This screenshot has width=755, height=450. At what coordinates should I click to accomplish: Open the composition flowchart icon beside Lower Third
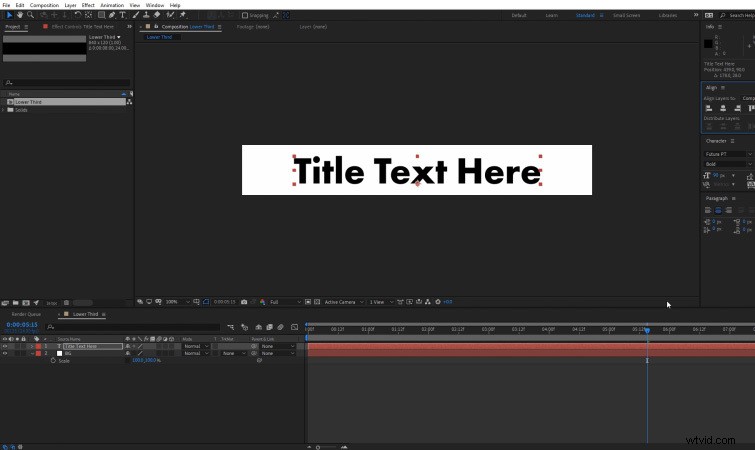(129, 102)
